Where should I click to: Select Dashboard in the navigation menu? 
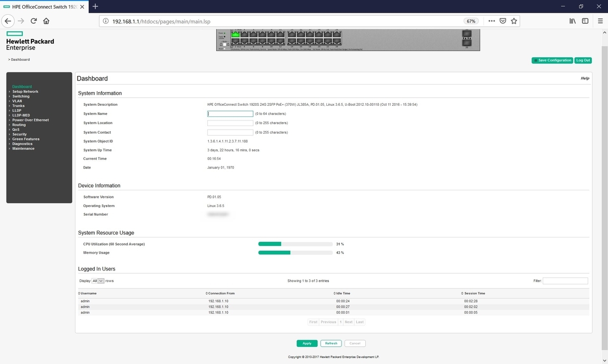pos(22,87)
